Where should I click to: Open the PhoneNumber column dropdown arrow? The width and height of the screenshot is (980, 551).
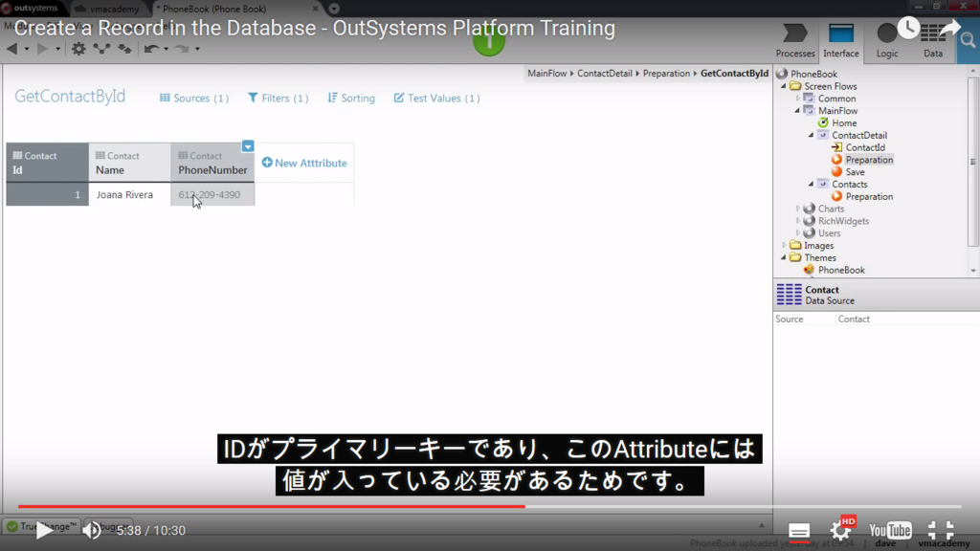click(248, 146)
